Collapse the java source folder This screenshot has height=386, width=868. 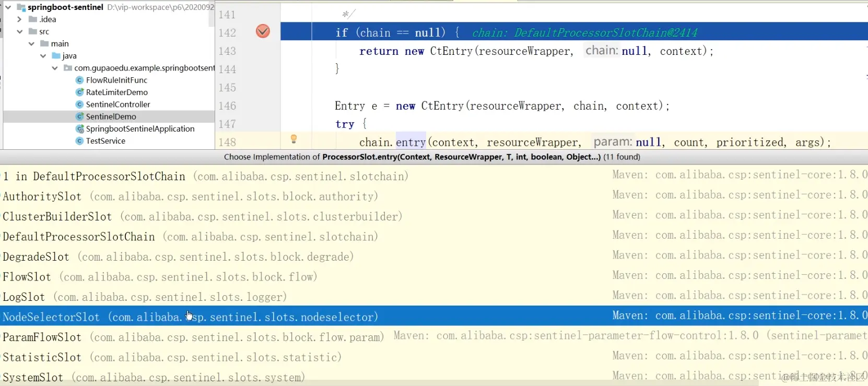43,56
